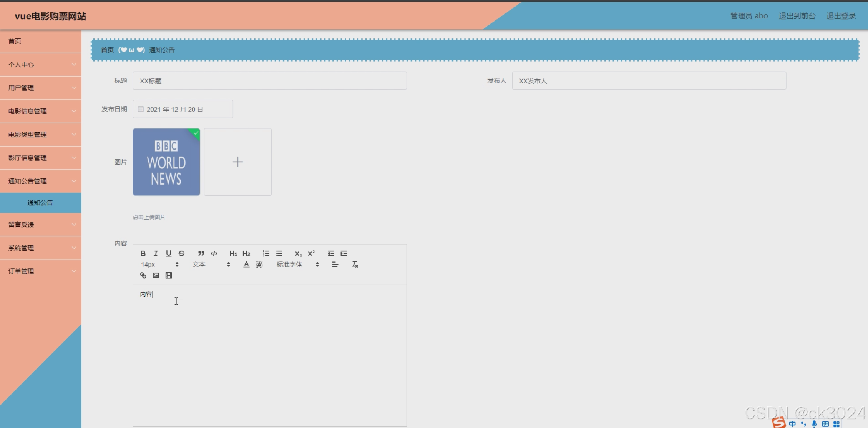Click the superscript icon

click(311, 253)
